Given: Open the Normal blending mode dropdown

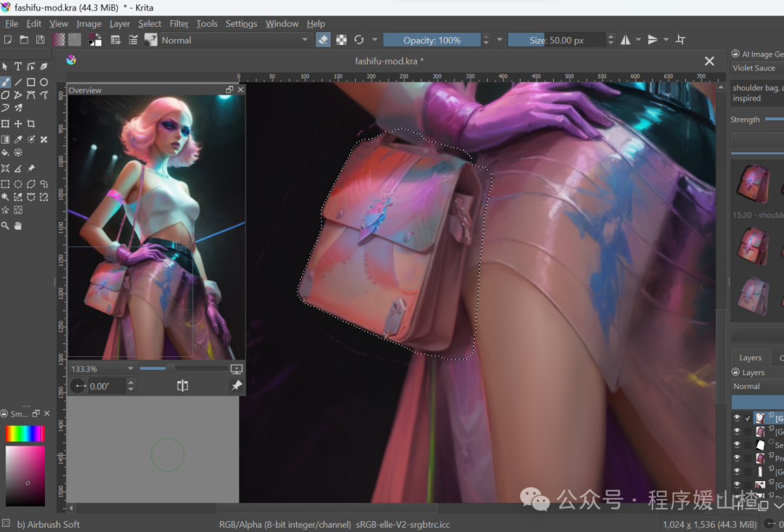Looking at the screenshot, I should 234,40.
